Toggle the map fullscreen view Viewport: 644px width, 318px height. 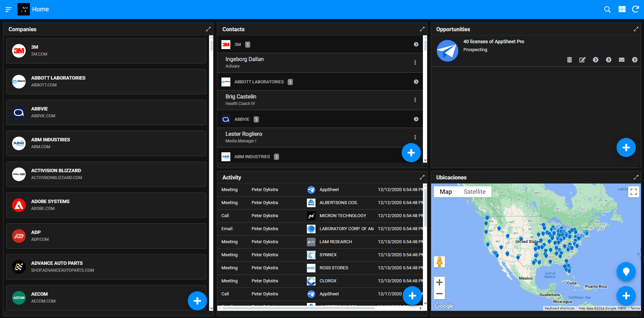634,192
